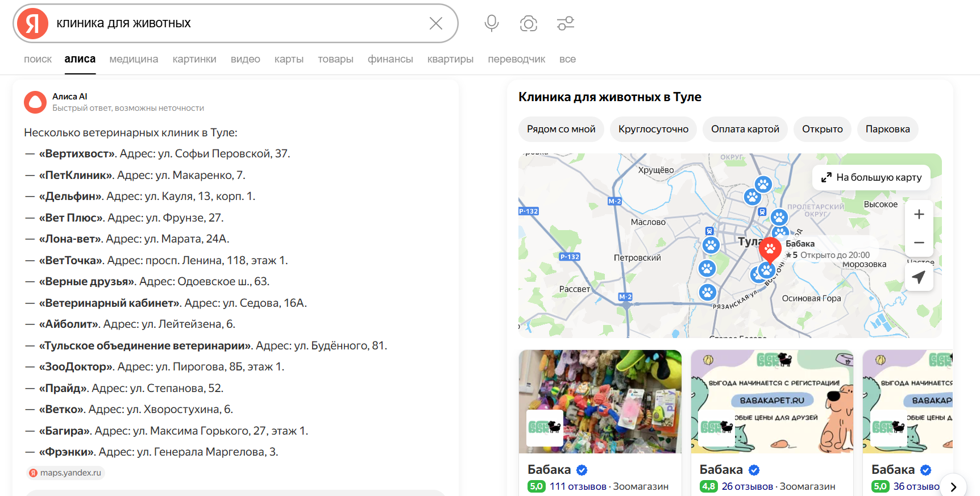Open image search camera icon
The width and height of the screenshot is (980, 496).
click(x=528, y=23)
